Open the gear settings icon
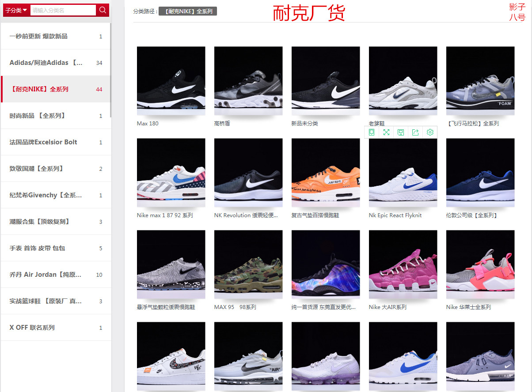 tap(430, 132)
